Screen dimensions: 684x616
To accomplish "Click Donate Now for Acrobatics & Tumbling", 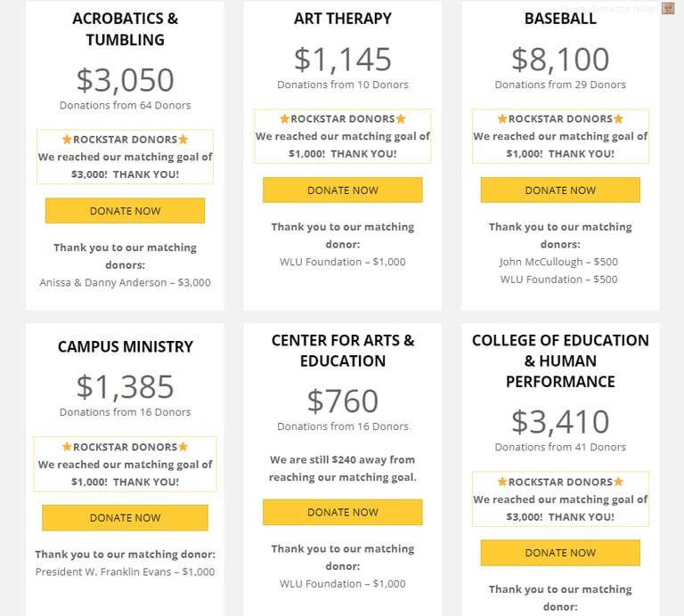I will (125, 211).
